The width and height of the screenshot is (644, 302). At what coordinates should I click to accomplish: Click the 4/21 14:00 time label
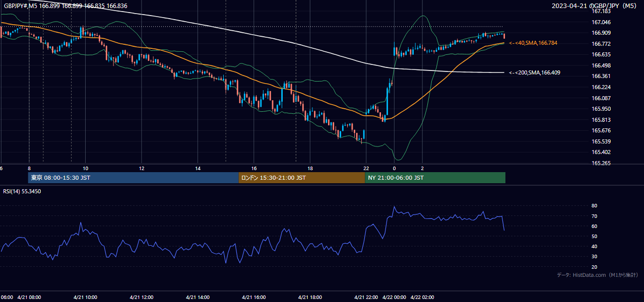(198, 297)
